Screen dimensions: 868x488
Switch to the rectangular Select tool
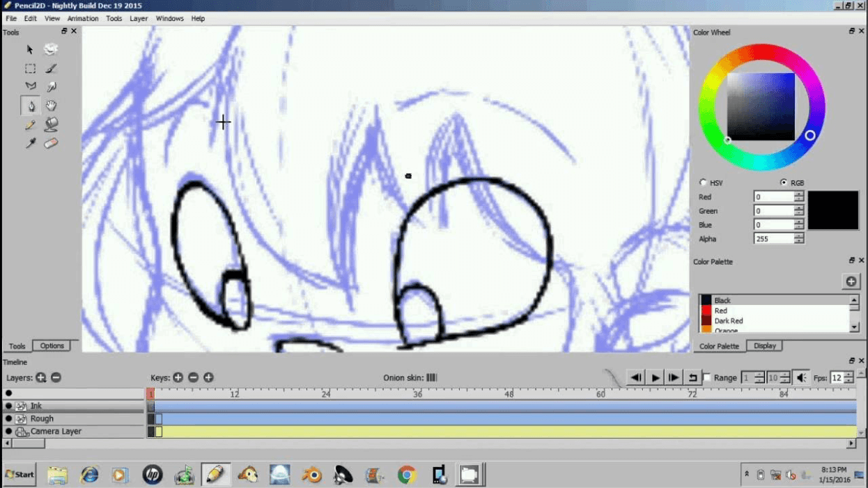coord(30,68)
